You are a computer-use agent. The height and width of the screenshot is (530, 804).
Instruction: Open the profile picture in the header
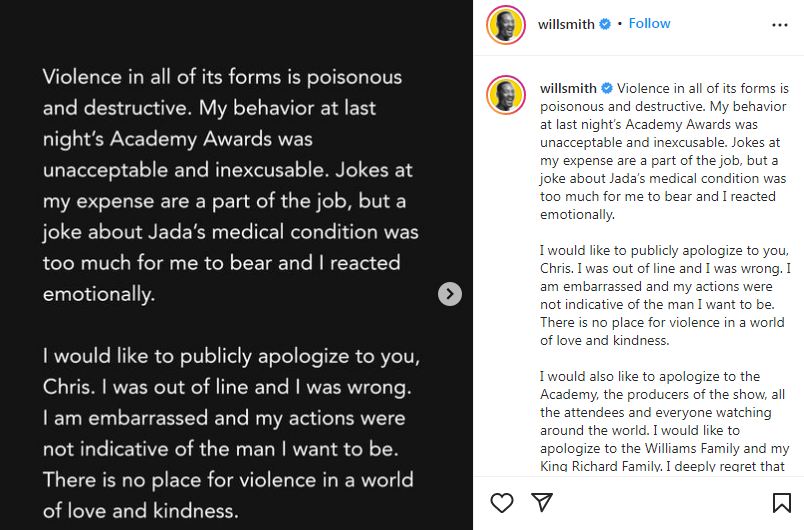click(506, 25)
